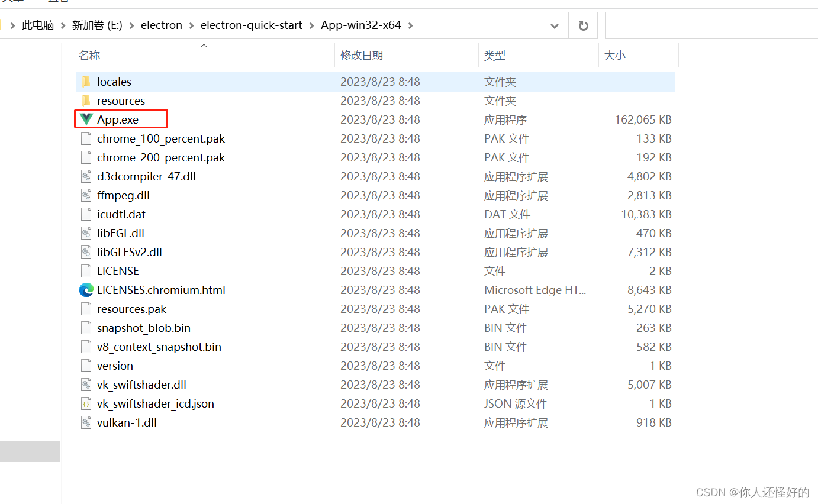The image size is (818, 504).
Task: Click the DLL icon of libGLESv2.dll
Action: (86, 252)
